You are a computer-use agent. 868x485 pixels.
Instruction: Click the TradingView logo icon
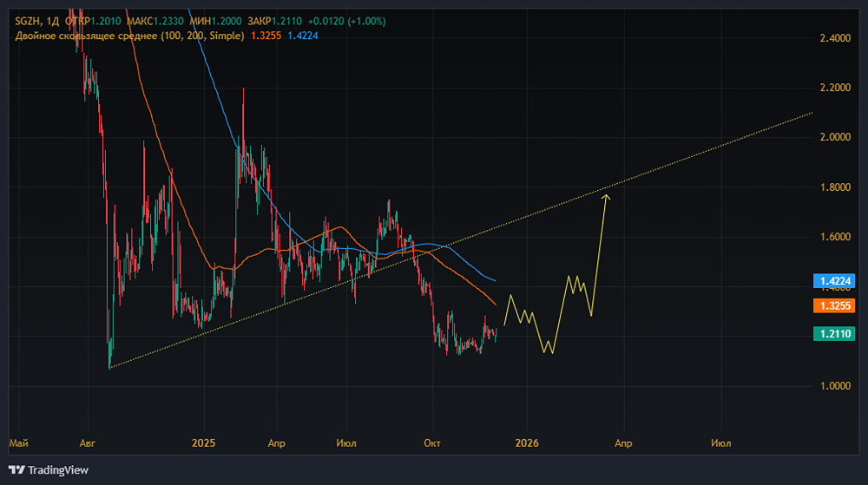click(x=17, y=470)
